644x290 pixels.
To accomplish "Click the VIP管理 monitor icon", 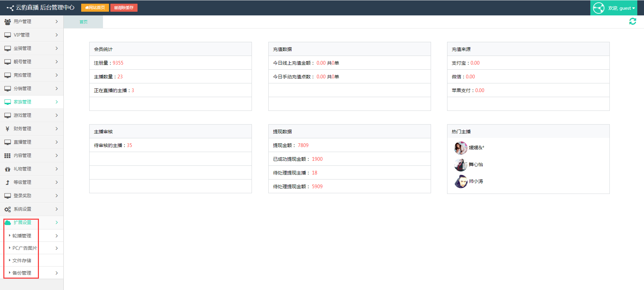I will (x=7, y=35).
